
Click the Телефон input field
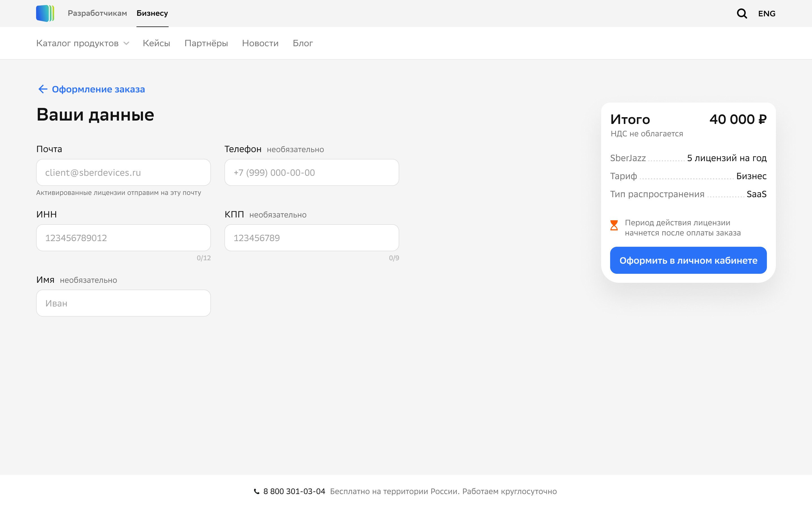tap(311, 172)
